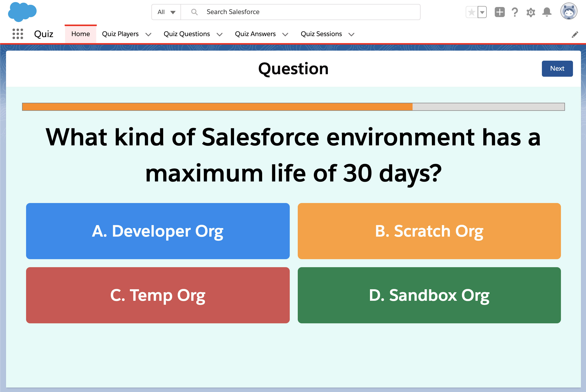Select the Quiz Sessions tab
The width and height of the screenshot is (586, 392).
coord(321,34)
